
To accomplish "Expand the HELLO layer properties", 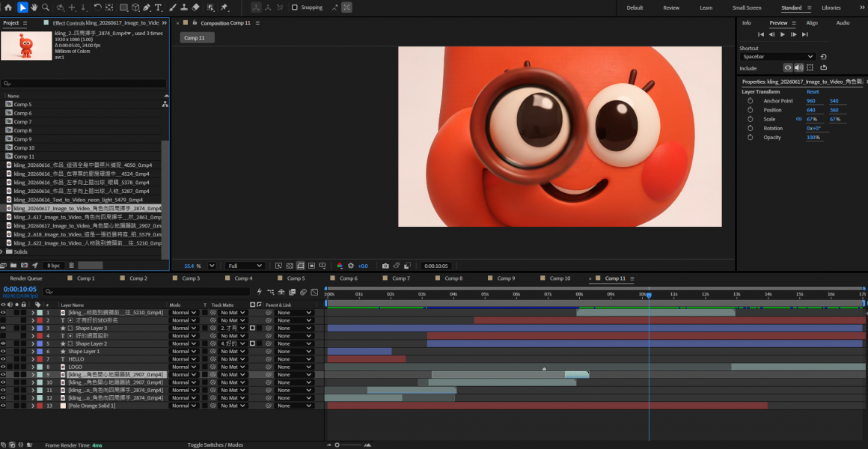I will point(33,359).
